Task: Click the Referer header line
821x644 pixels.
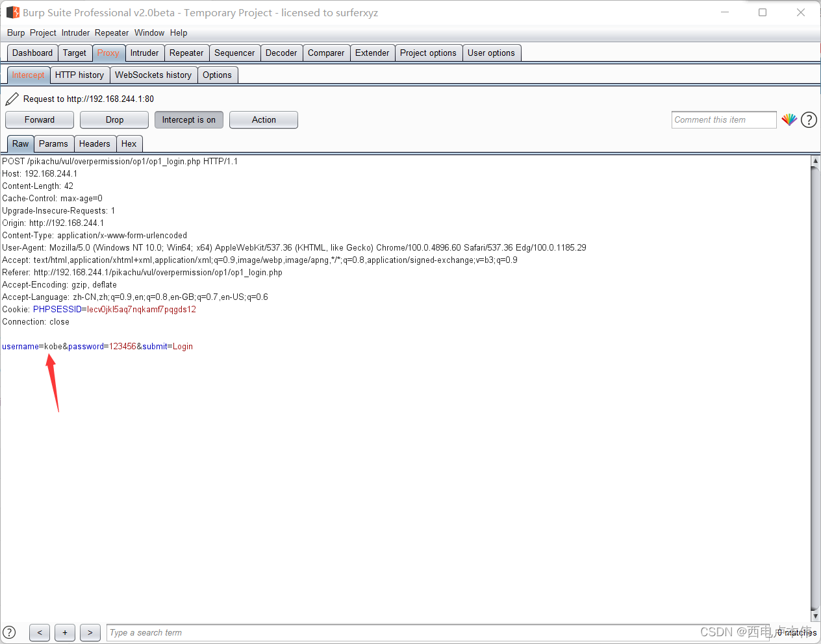Action: click(x=142, y=273)
